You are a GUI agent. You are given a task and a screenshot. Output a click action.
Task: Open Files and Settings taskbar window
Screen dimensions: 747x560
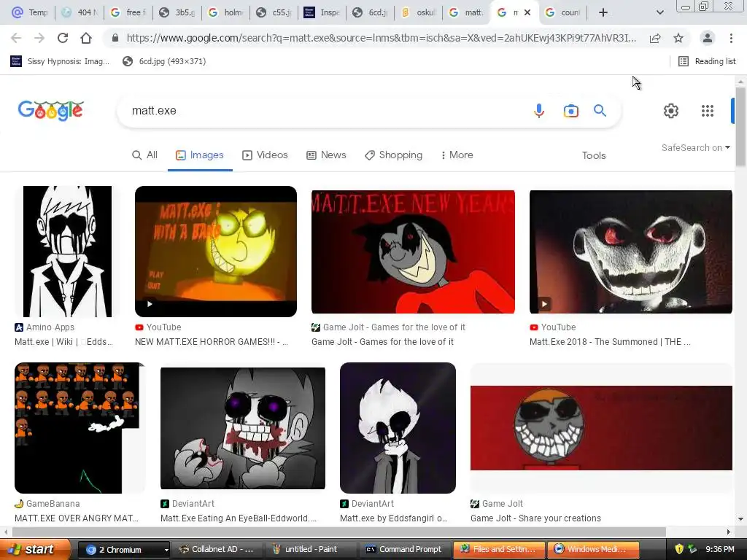[x=498, y=549]
